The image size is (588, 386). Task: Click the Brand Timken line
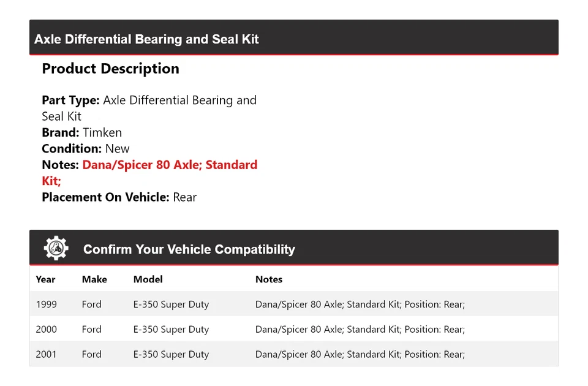click(x=81, y=132)
